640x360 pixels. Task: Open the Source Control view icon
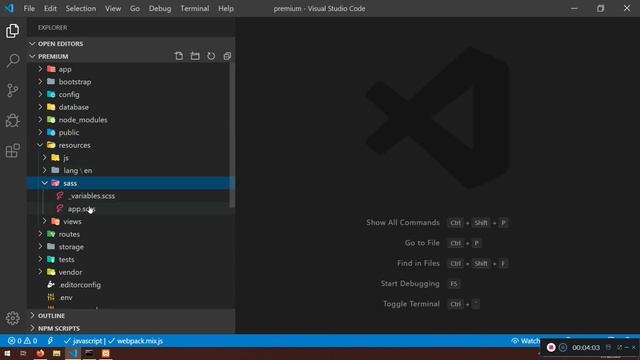click(x=13, y=91)
